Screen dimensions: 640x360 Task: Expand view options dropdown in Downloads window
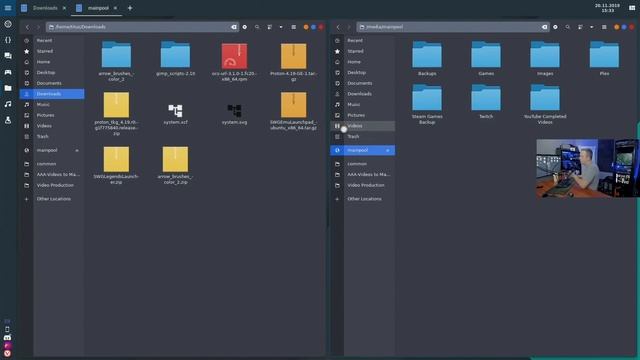coord(281,27)
